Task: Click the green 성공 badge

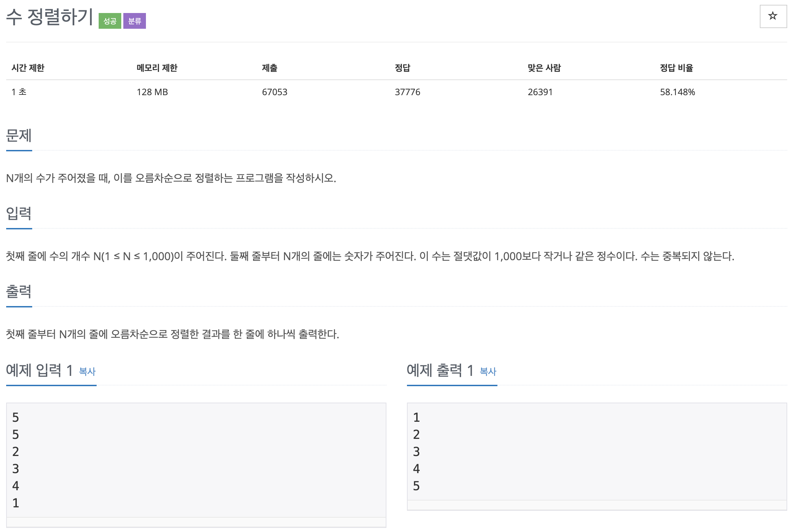Action: (110, 21)
